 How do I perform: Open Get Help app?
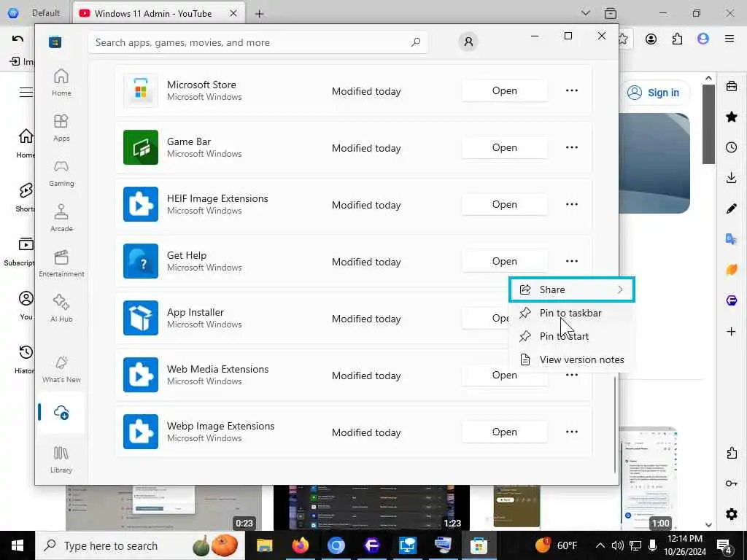point(505,261)
